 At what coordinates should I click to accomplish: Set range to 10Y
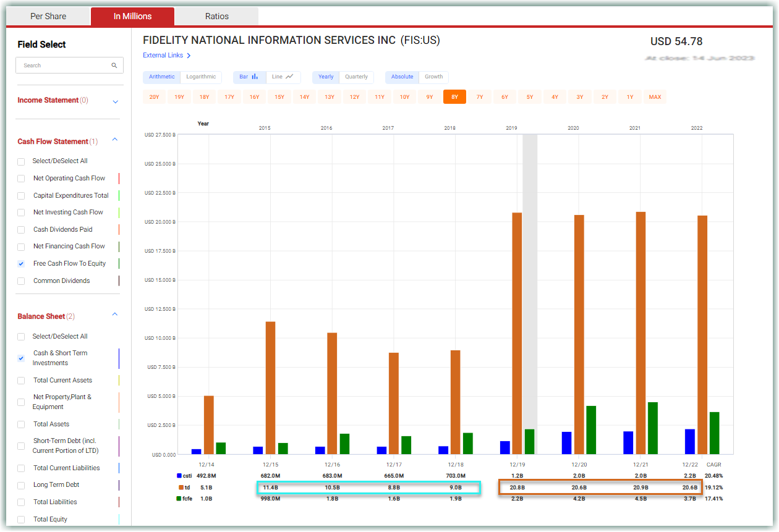[404, 97]
